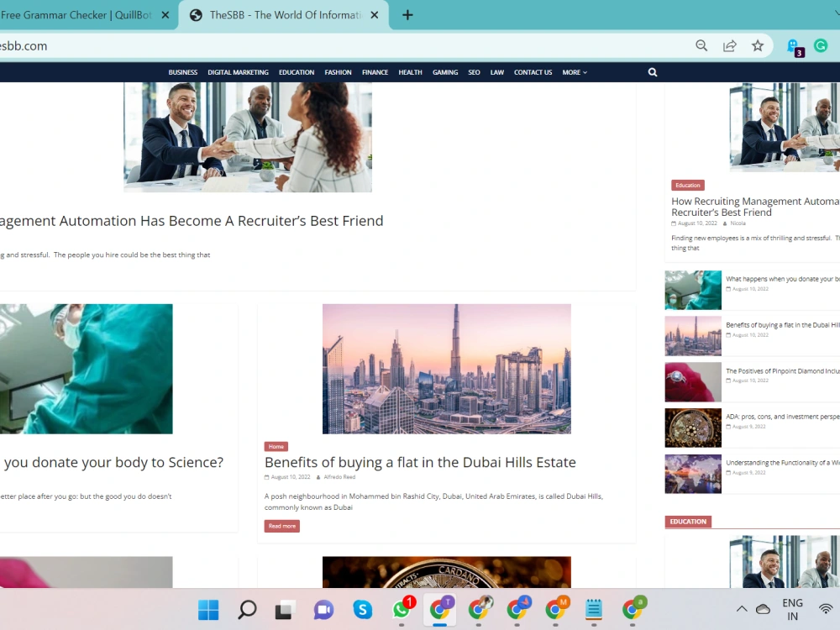The image size is (840, 630).
Task: Open sidebar What happens when you donate link
Action: pyautogui.click(x=783, y=279)
